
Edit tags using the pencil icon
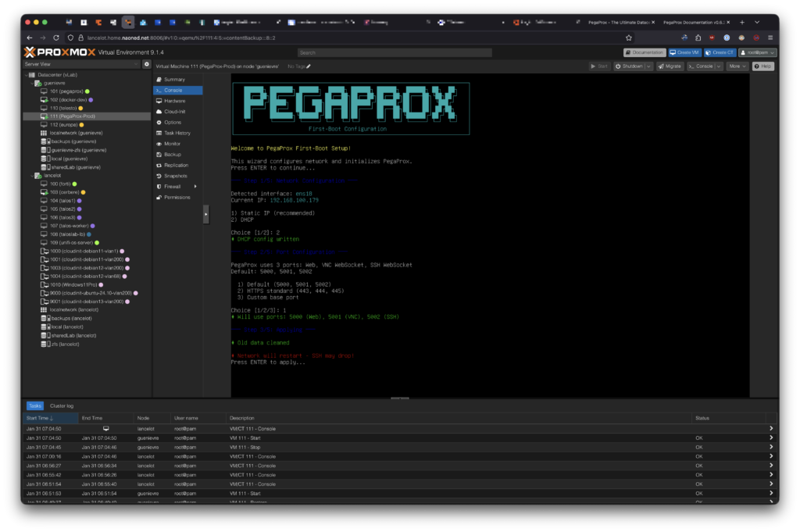(309, 66)
